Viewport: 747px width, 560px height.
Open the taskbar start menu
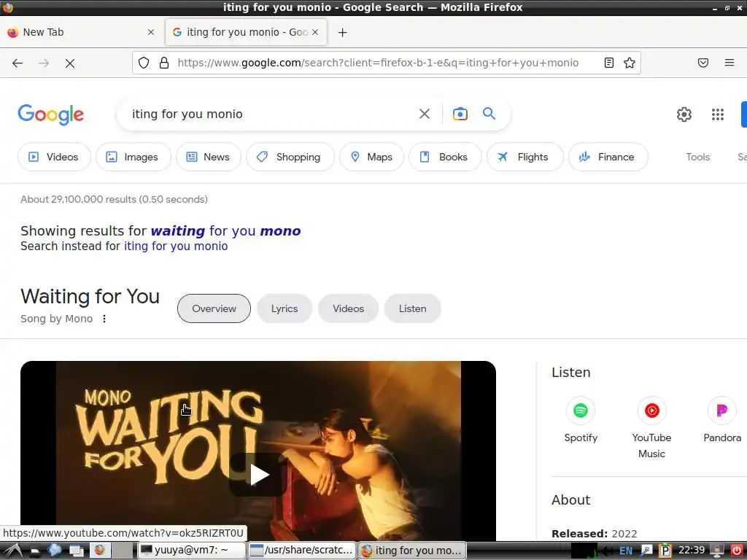13,551
